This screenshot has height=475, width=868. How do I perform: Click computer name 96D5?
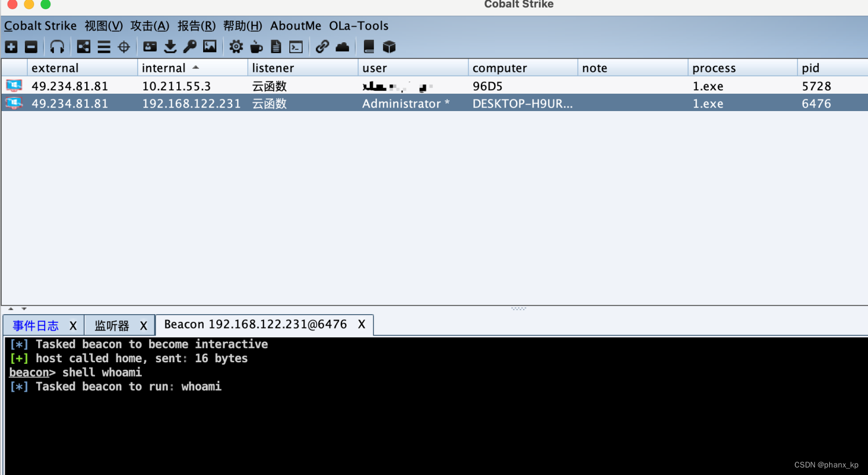coord(488,86)
